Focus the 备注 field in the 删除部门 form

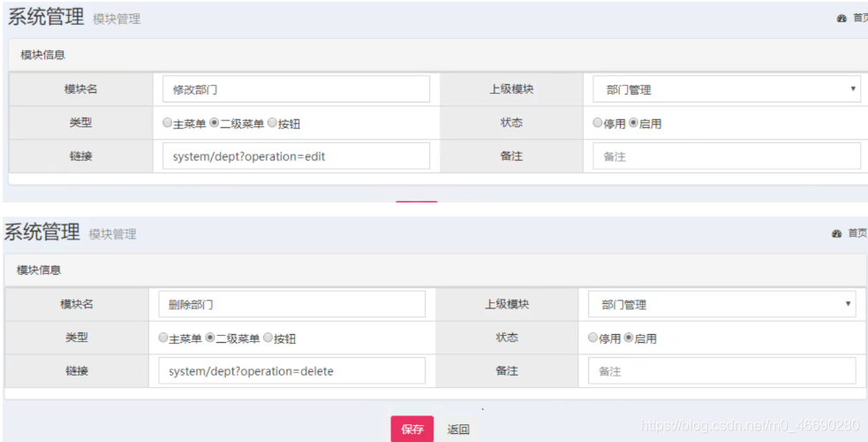(x=721, y=370)
